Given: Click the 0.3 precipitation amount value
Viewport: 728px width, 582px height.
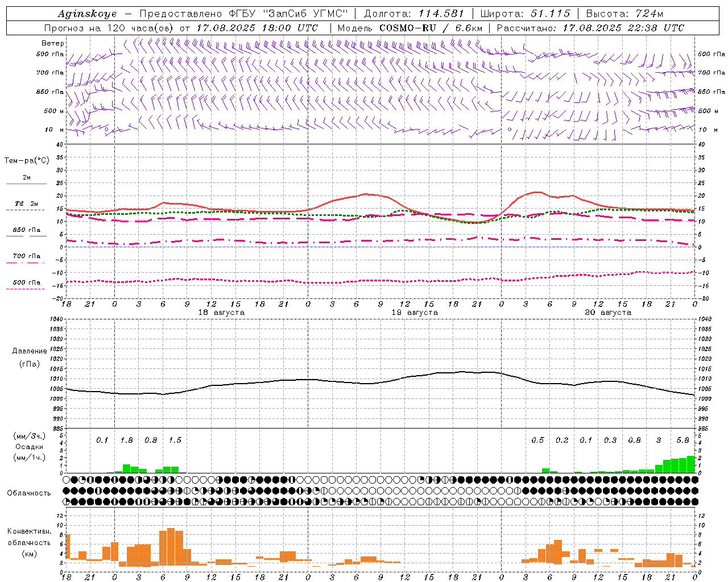Looking at the screenshot, I should point(610,440).
